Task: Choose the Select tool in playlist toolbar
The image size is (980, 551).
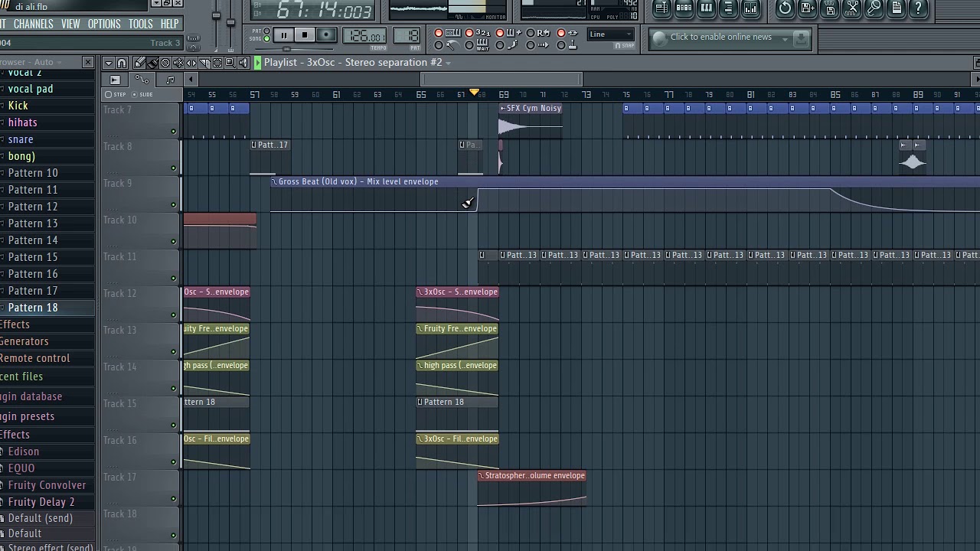Action: coord(217,63)
